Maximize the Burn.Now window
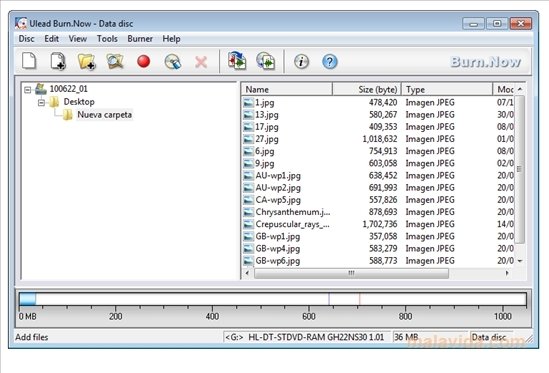Viewport: 549px width, 373px height. coord(497,24)
